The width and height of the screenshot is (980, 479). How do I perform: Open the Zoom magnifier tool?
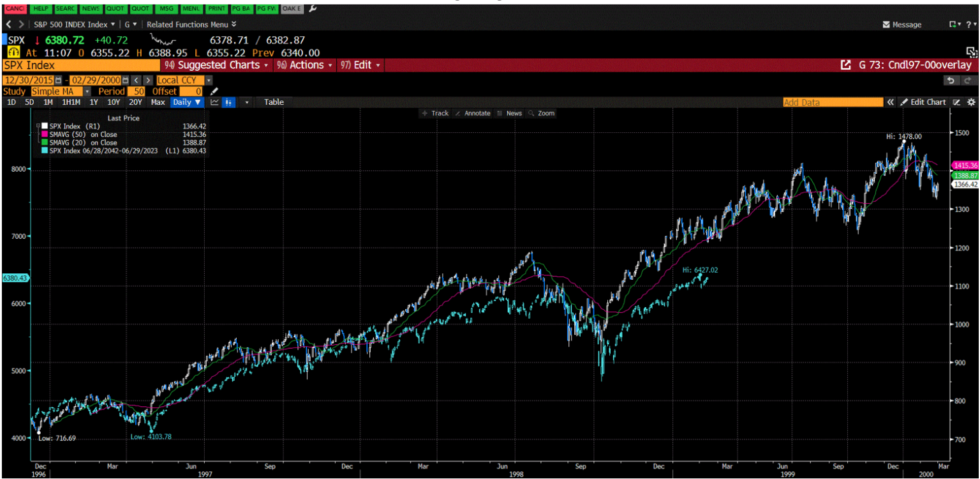pyautogui.click(x=542, y=113)
